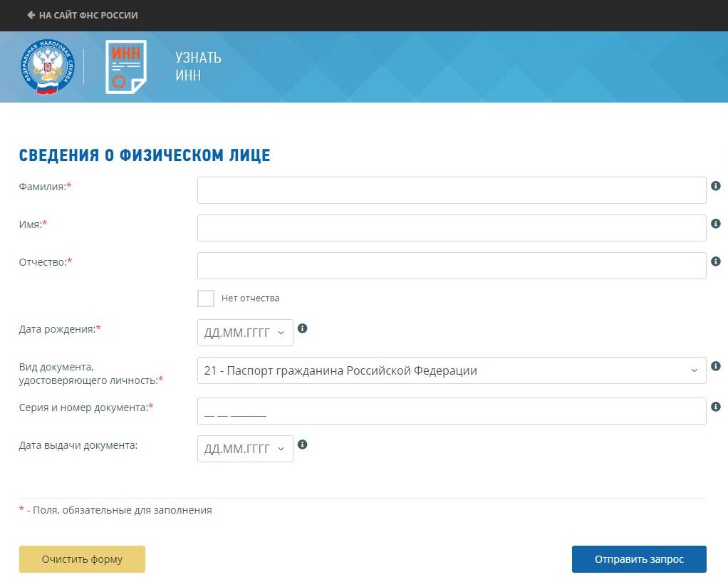The height and width of the screenshot is (587, 728).
Task: Click the info icon beside Дата рождения
Action: [302, 328]
